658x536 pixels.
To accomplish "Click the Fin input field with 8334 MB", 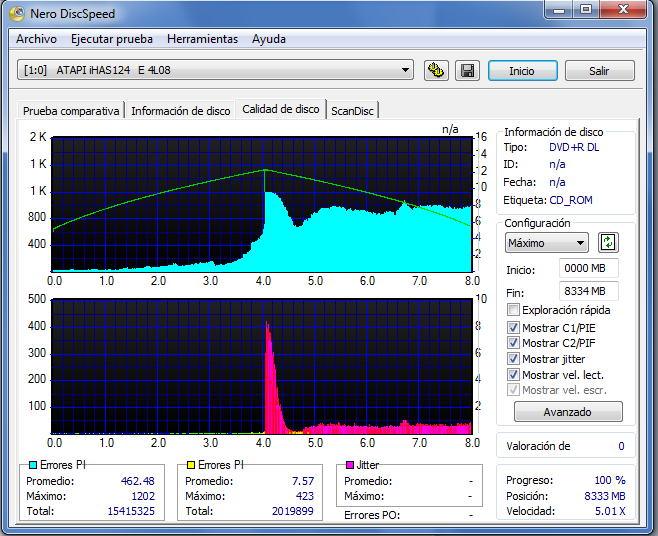I will pyautogui.click(x=589, y=291).
